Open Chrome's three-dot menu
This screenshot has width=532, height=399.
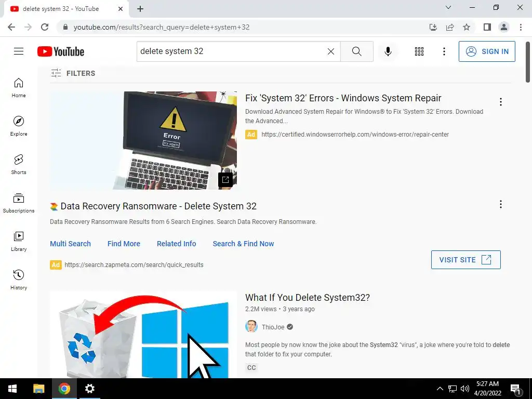(521, 27)
